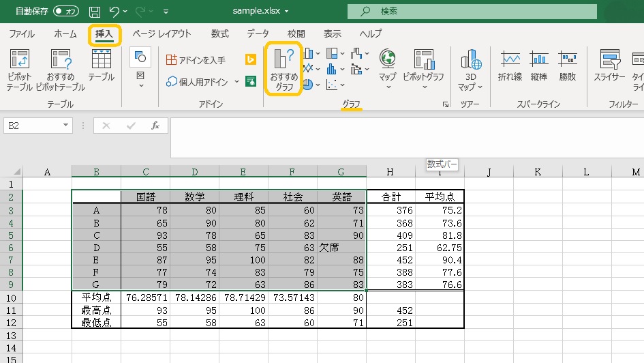Switch to the ページ レイアウト tab
Screen dimensions: 644x363
(162, 33)
